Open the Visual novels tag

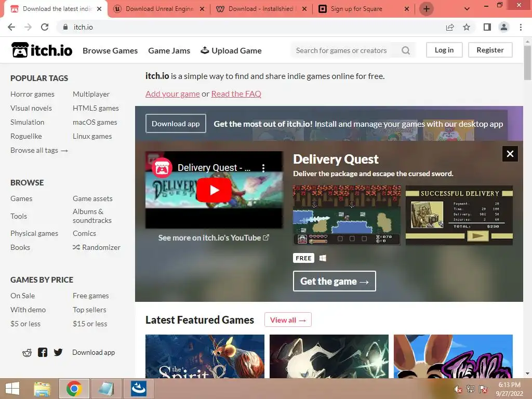pyautogui.click(x=31, y=108)
